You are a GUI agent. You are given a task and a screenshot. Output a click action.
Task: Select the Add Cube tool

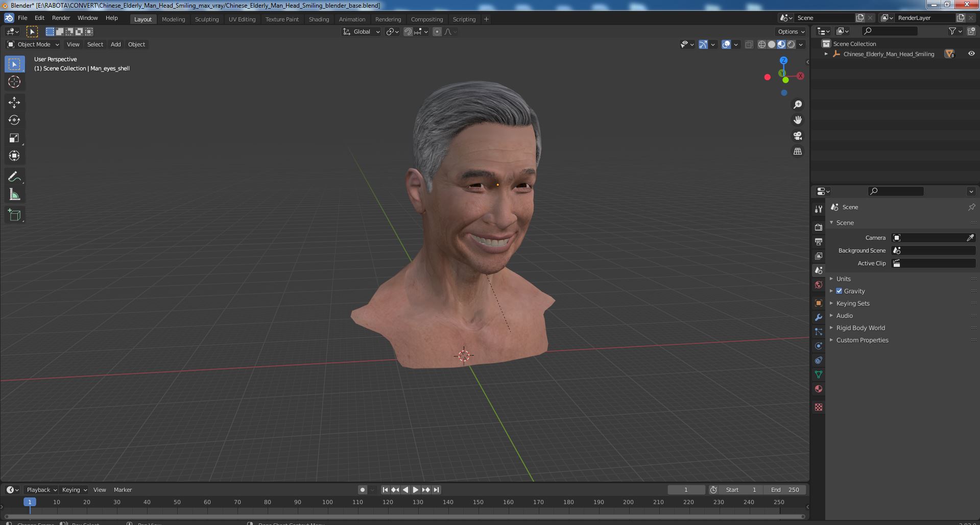(14, 215)
